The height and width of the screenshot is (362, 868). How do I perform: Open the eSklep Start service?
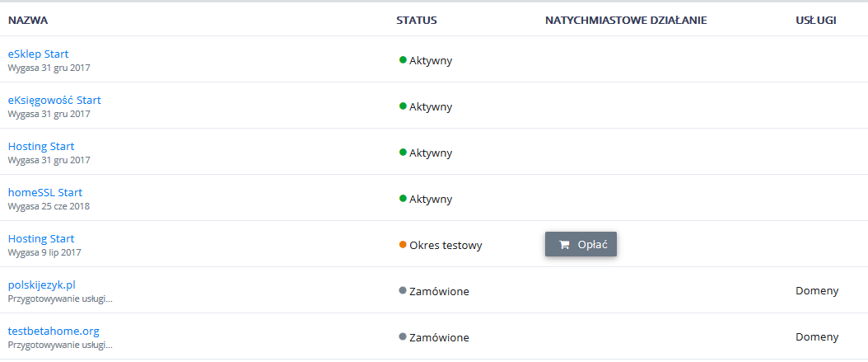tap(38, 54)
